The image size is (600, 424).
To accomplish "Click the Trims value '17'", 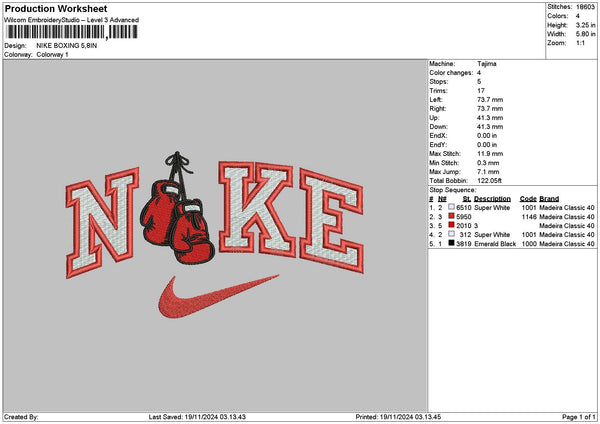I will click(481, 91).
